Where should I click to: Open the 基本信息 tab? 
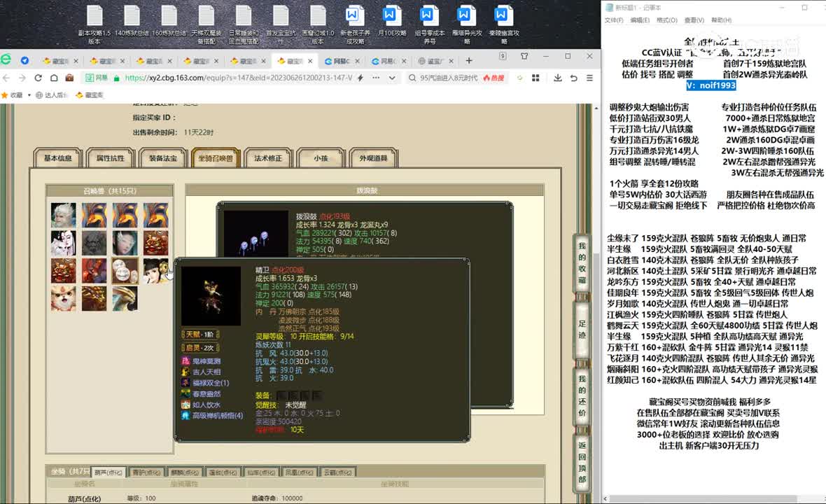58,158
